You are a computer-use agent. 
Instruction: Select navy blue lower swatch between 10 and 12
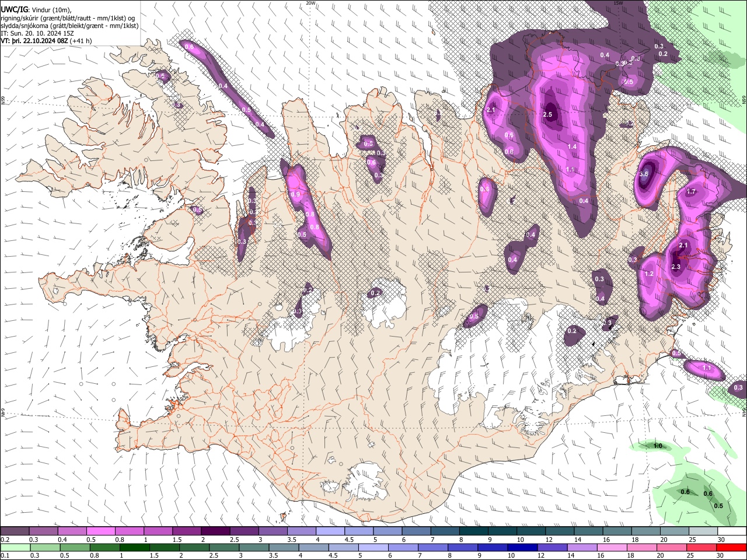point(523,547)
